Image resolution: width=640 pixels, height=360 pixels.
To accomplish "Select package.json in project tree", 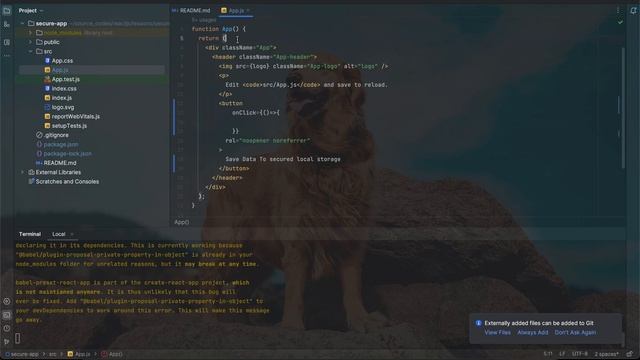I will 61,144.
